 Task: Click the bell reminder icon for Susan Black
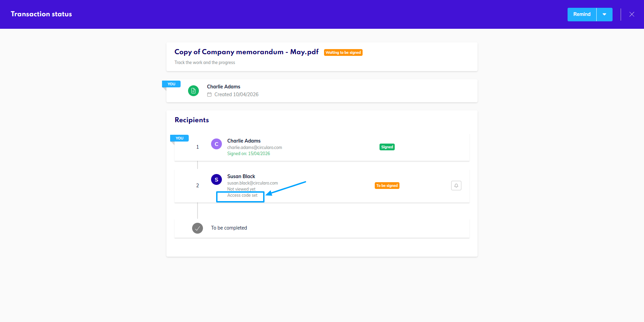(456, 186)
